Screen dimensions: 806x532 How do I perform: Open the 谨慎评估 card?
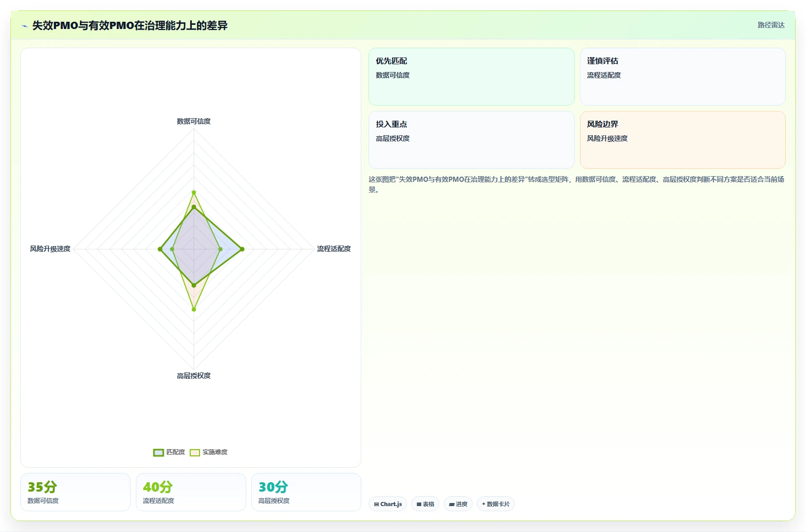point(683,77)
